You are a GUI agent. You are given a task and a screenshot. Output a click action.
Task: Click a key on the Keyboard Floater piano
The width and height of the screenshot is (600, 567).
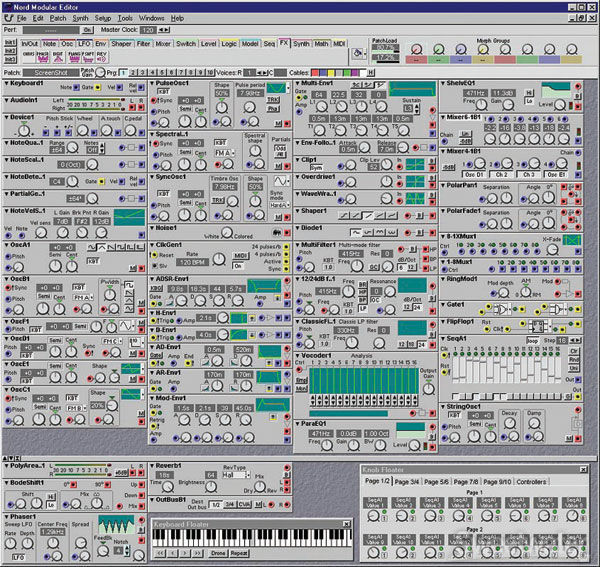252,538
